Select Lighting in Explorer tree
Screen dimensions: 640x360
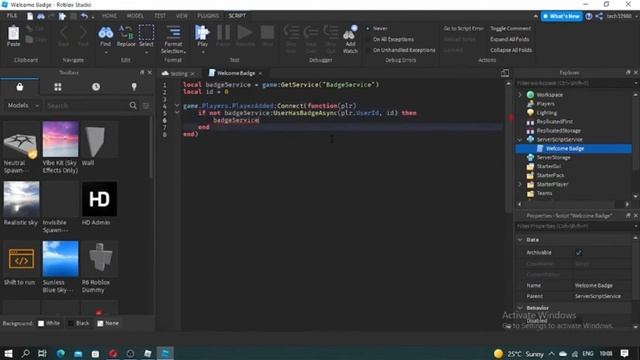[x=547, y=113]
